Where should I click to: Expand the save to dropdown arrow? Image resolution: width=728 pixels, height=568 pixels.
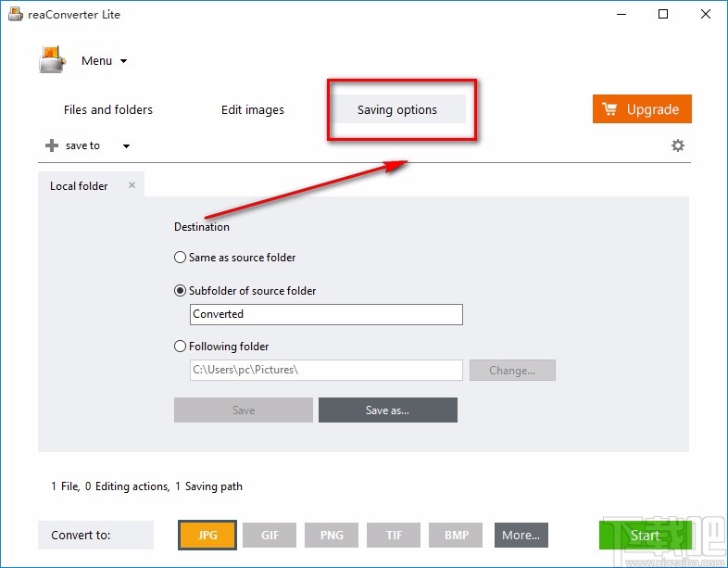(x=126, y=146)
